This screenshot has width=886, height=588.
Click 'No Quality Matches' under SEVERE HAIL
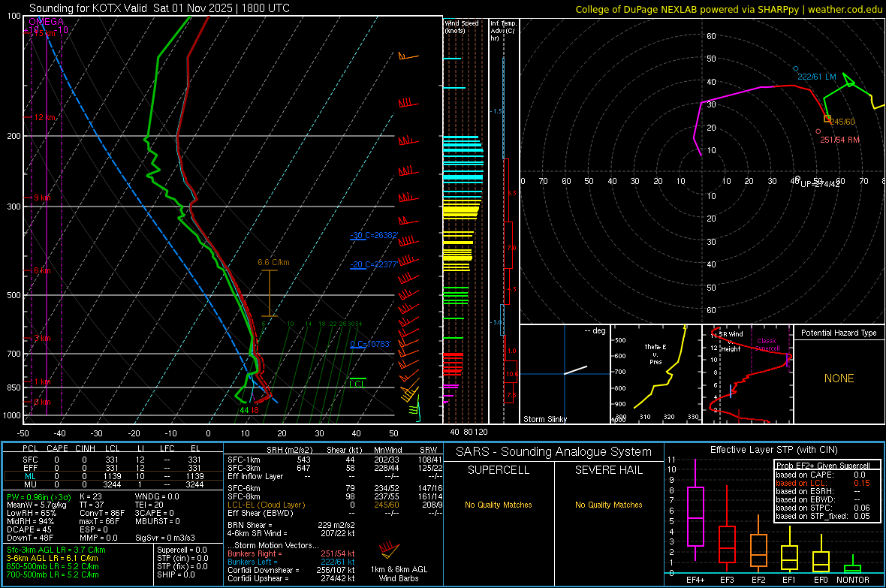pyautogui.click(x=608, y=505)
